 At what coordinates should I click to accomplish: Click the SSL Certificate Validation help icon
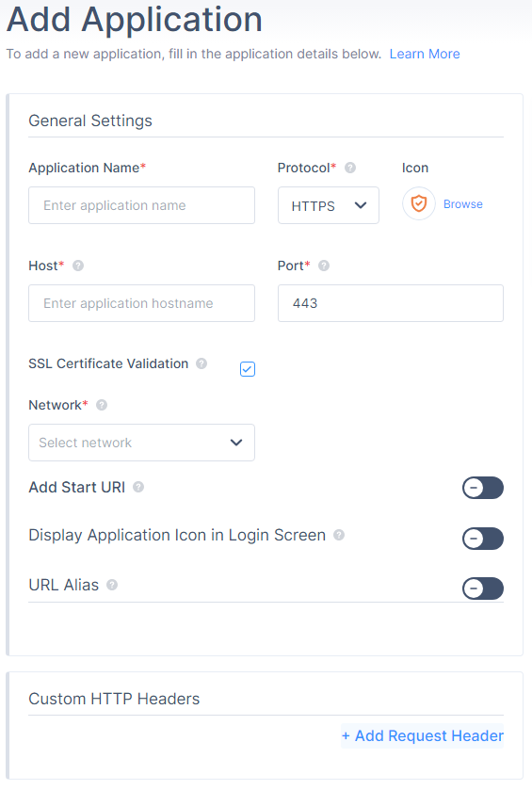(x=202, y=363)
